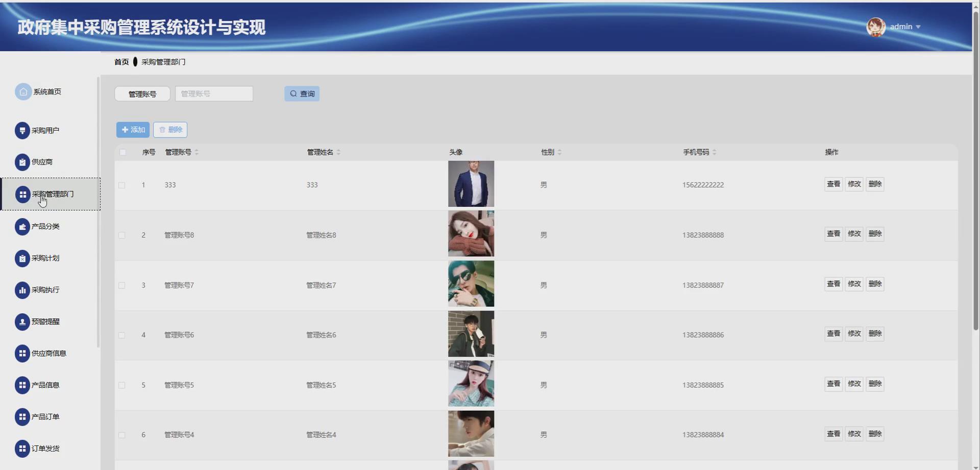Click 查看 for 管理账号6
980x470 pixels.
[x=834, y=334]
